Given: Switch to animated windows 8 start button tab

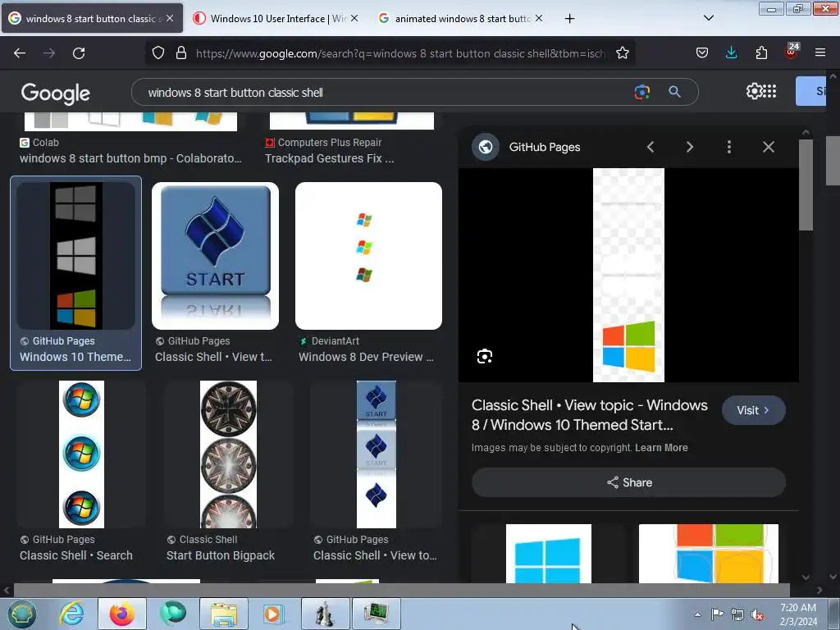Looking at the screenshot, I should pos(462,18).
